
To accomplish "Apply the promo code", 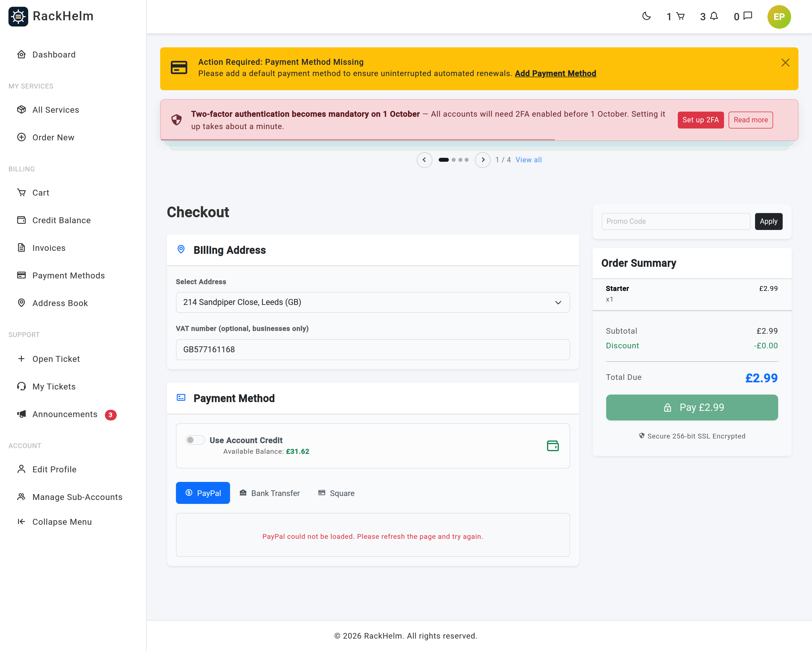I will point(768,222).
